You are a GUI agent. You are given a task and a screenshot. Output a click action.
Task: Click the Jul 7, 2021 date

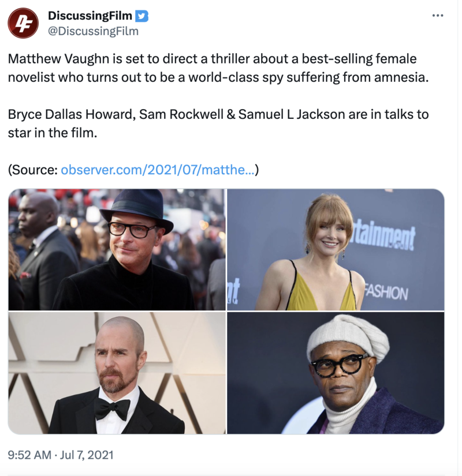pos(87,455)
